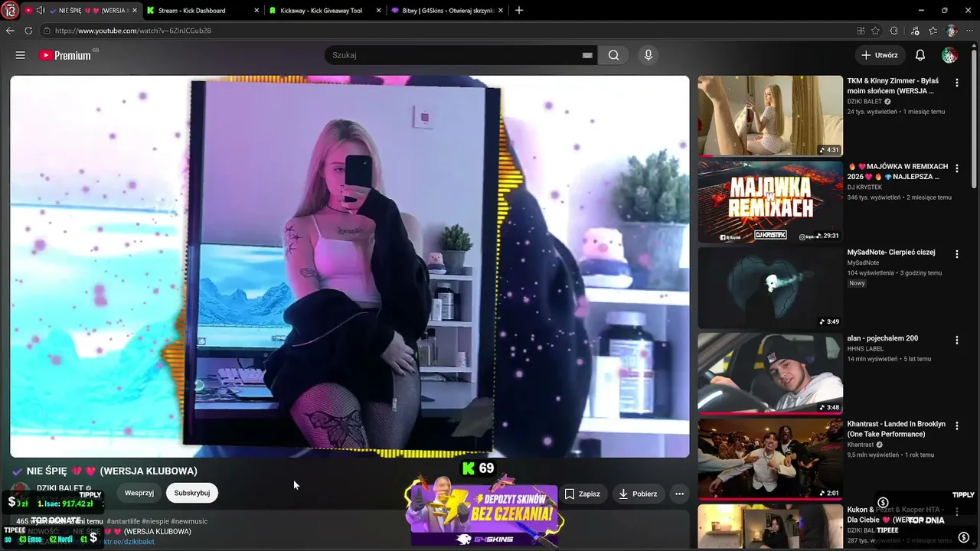Open the YouTube account avatar menu
980x551 pixels.
point(949,55)
